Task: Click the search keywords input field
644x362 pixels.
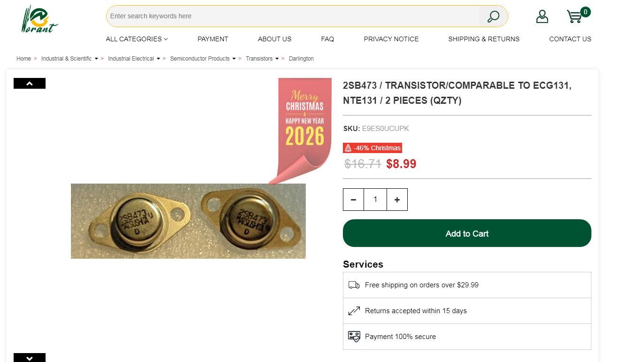Action: (291, 16)
